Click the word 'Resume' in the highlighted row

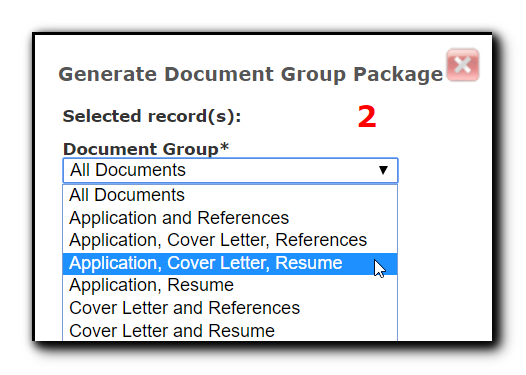309,263
